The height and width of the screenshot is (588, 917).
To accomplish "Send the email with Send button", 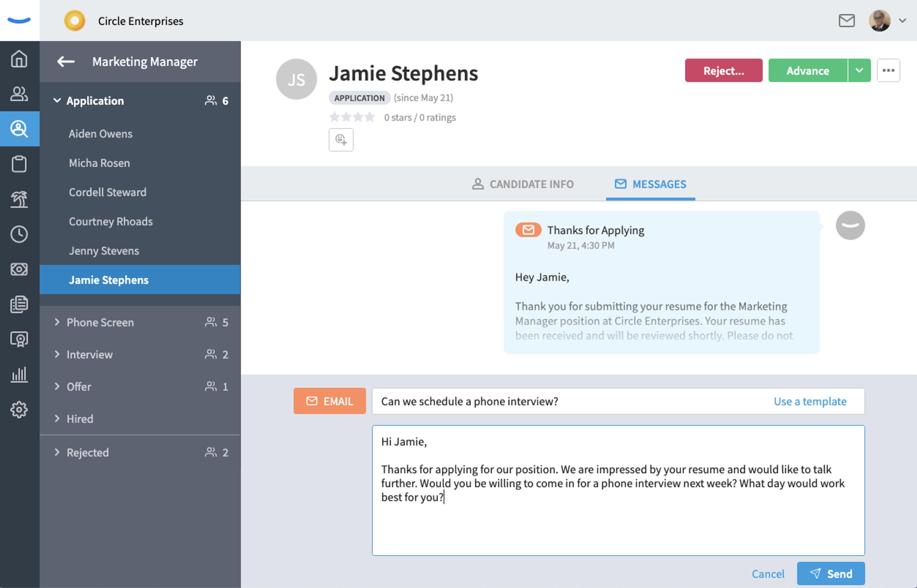I will 831,574.
